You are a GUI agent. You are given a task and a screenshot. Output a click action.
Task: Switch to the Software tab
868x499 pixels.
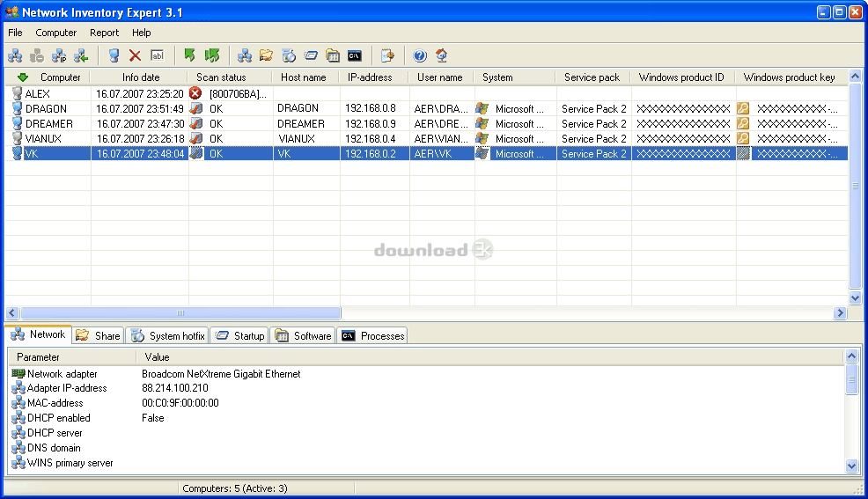(x=303, y=336)
